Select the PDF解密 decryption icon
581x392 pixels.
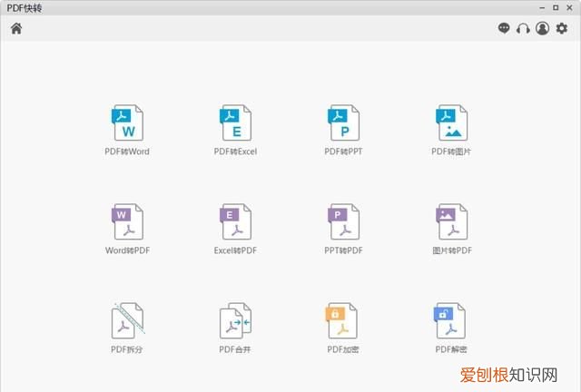pyautogui.click(x=450, y=320)
